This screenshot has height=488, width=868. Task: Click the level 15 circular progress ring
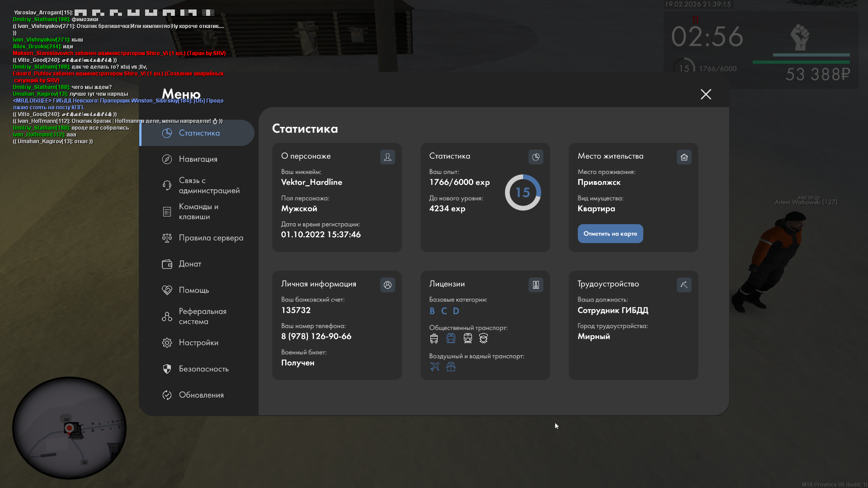[523, 192]
